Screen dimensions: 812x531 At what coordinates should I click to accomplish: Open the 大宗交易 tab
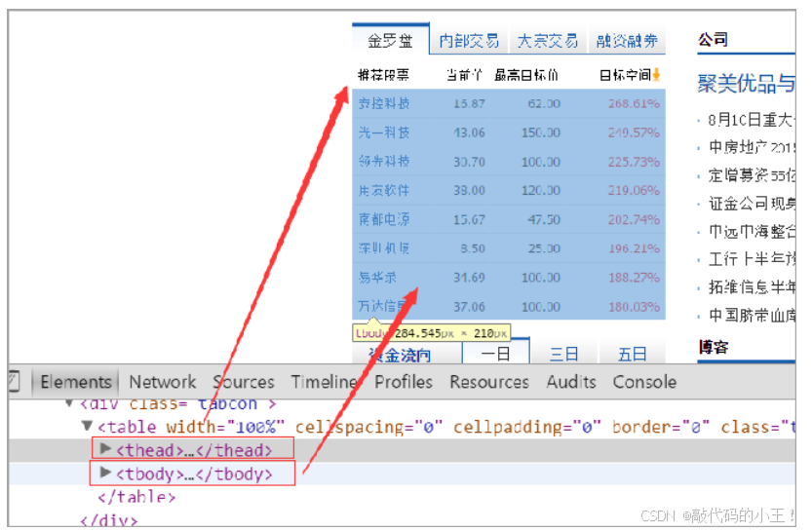click(x=548, y=40)
